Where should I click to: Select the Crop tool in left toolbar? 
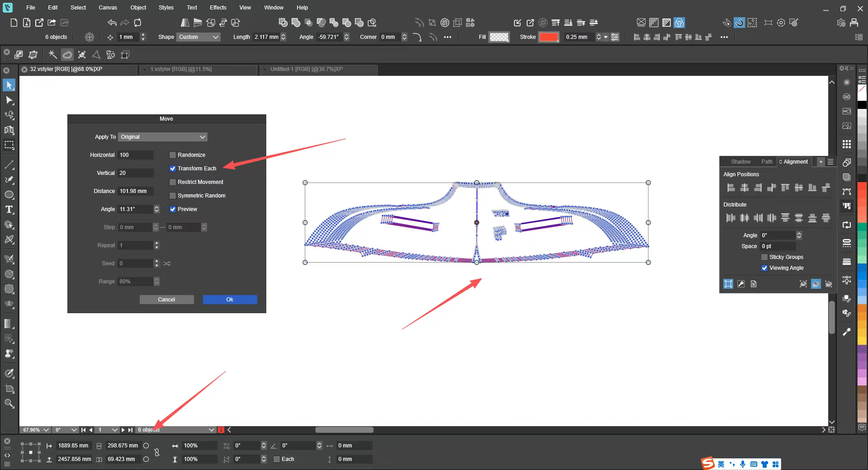[9, 389]
